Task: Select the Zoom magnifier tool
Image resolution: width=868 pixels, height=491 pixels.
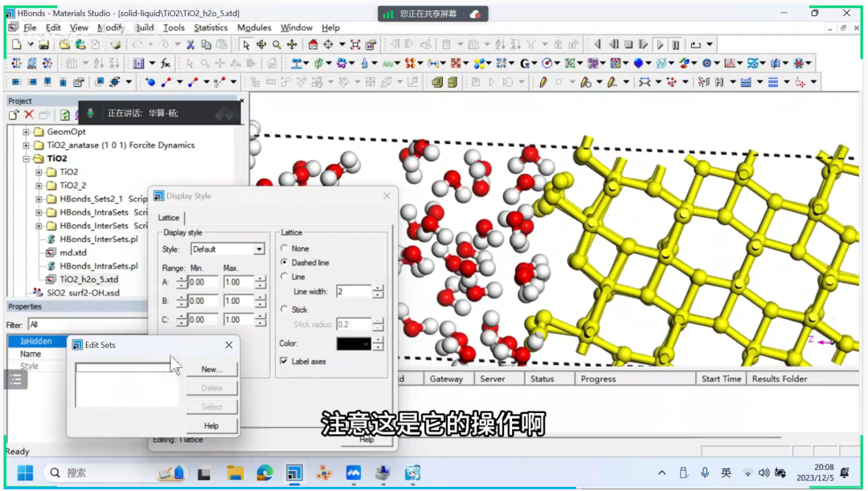Action: [x=276, y=45]
